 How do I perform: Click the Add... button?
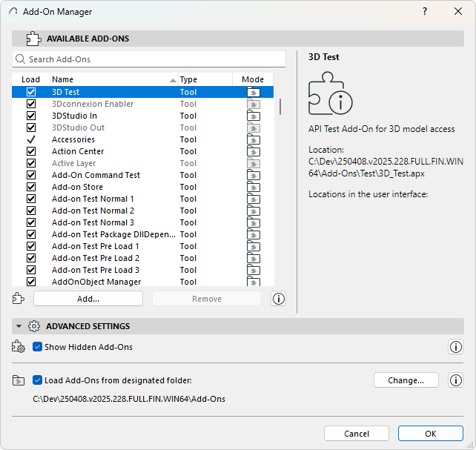pos(88,299)
